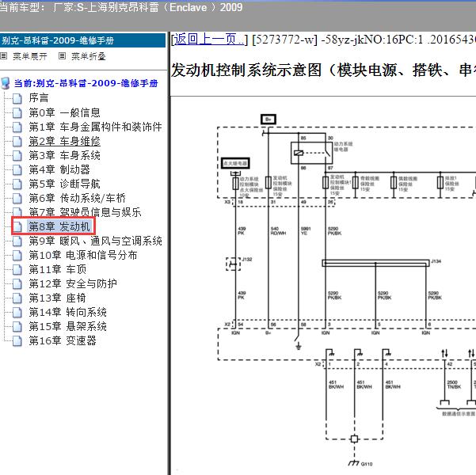
Task: Select 第8章 发动机 chapter
Action: point(59,226)
